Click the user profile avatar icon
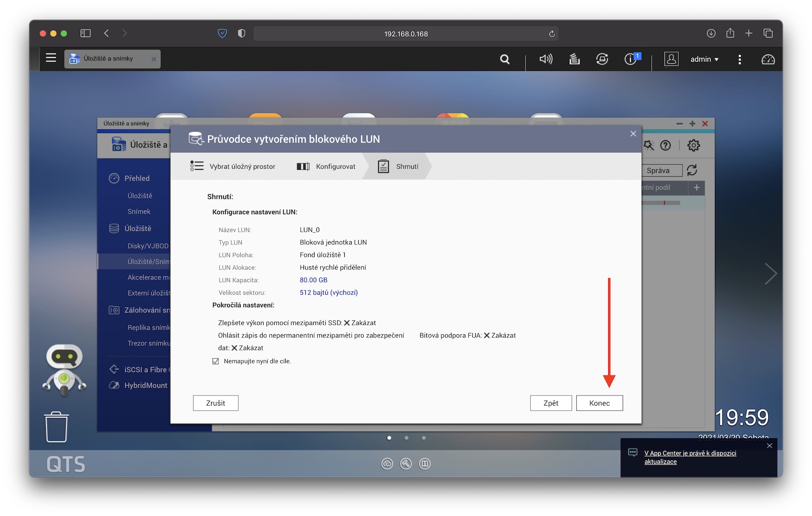 point(671,59)
